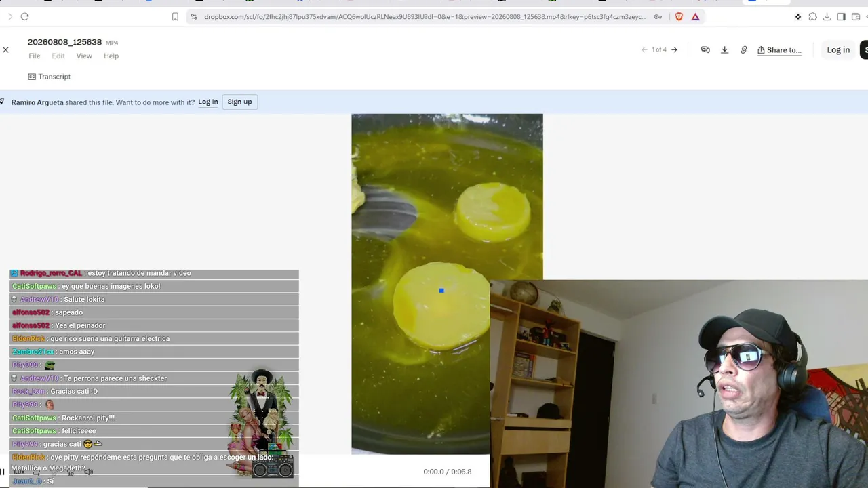Click the Sign up button in banner

coord(239,102)
